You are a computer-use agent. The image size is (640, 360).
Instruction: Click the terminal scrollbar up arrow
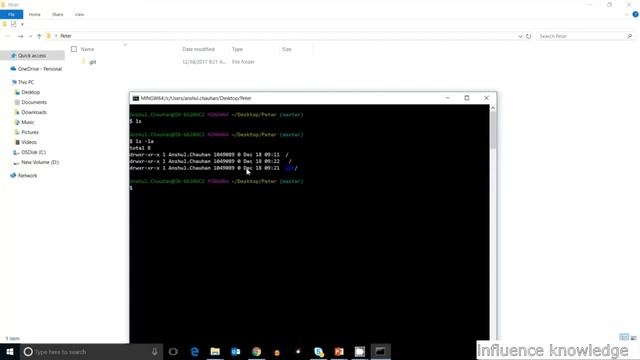coord(493,108)
